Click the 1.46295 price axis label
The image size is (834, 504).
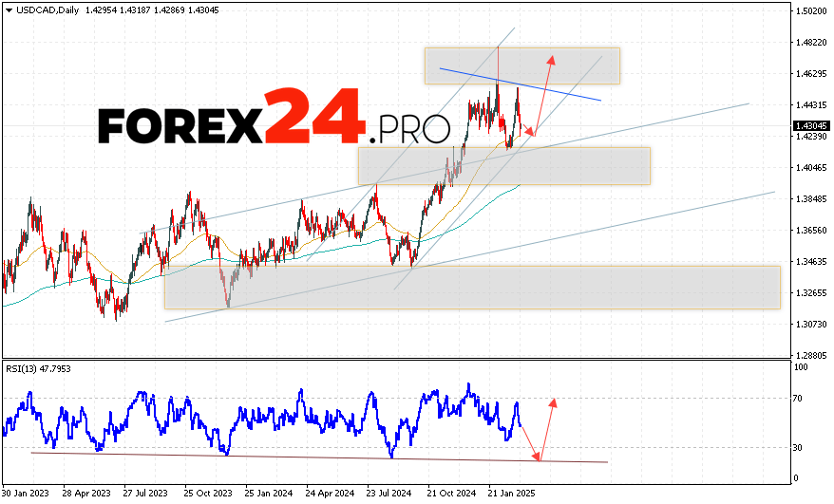coord(810,73)
